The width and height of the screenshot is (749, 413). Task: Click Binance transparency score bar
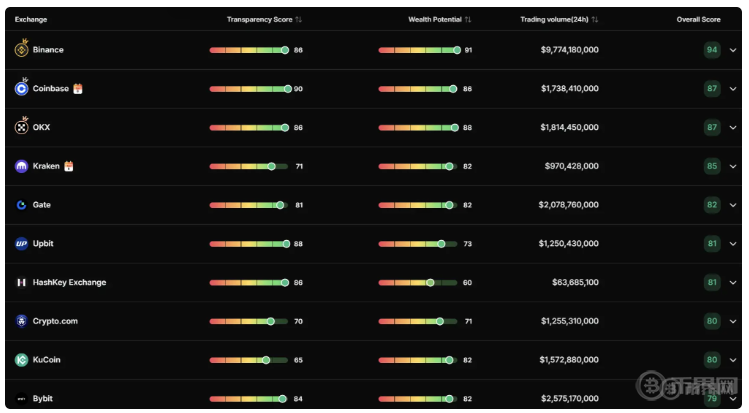249,50
